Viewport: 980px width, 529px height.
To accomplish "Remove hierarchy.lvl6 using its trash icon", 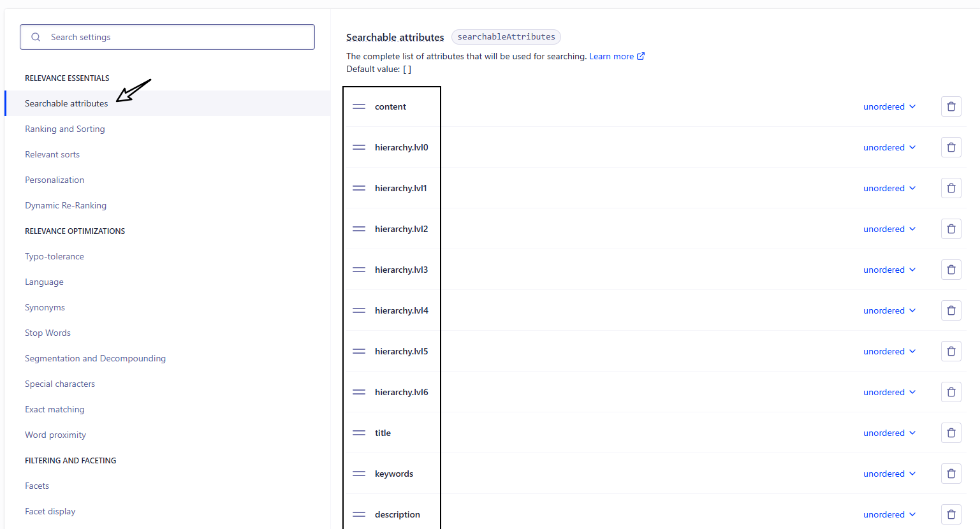I will click(x=951, y=392).
